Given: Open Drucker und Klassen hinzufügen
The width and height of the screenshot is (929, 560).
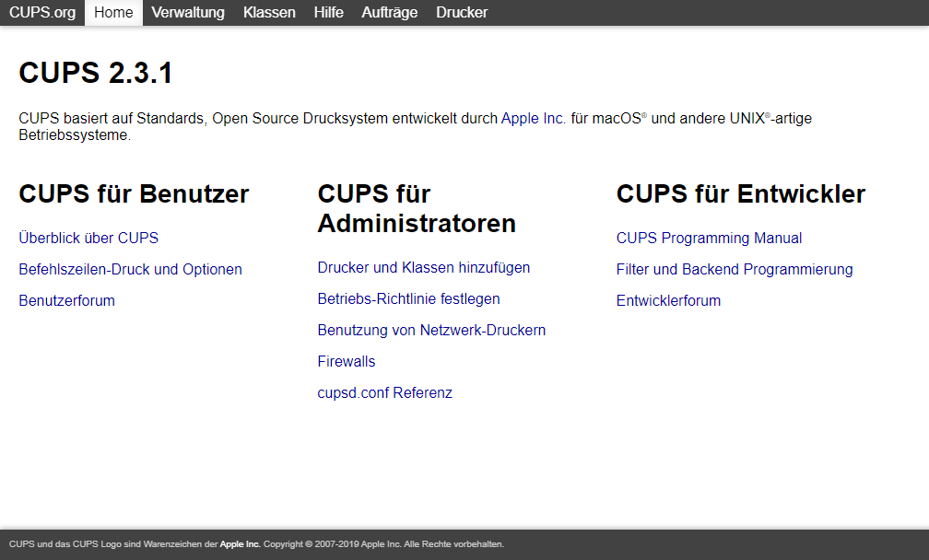Looking at the screenshot, I should [424, 268].
